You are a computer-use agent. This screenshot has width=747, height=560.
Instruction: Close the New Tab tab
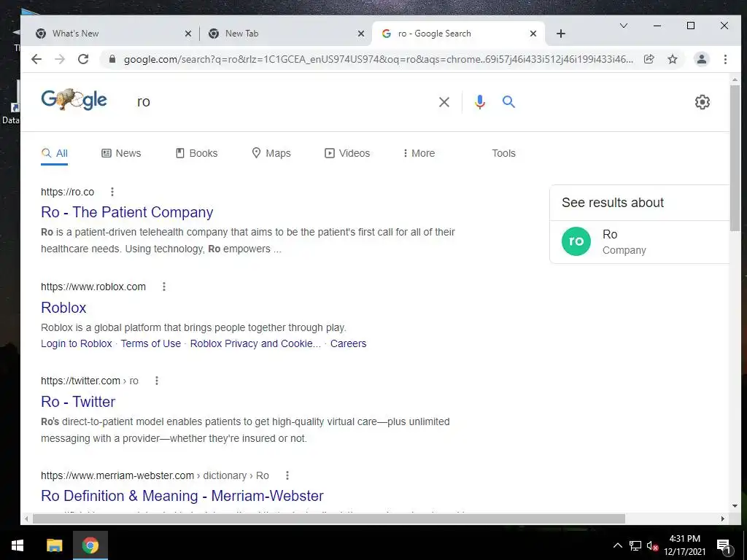(360, 34)
